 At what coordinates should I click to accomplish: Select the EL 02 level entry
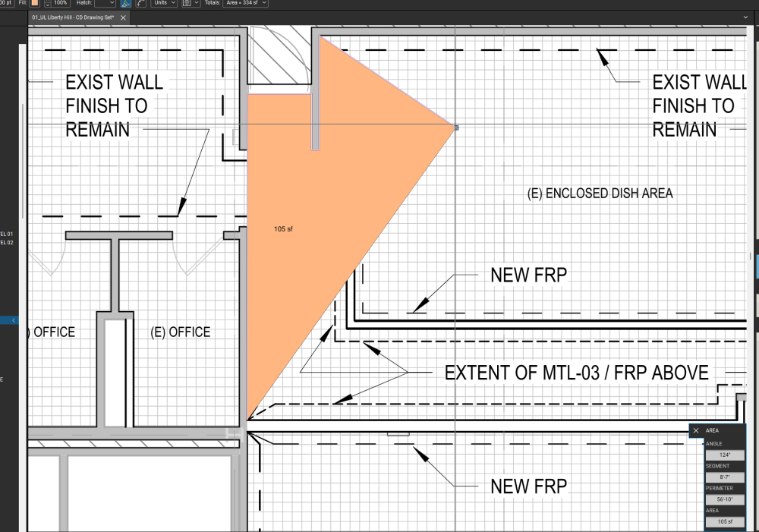[7, 242]
